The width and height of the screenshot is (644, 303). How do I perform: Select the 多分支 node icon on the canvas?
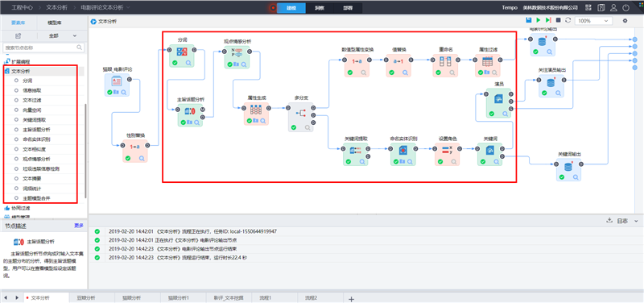[300, 113]
